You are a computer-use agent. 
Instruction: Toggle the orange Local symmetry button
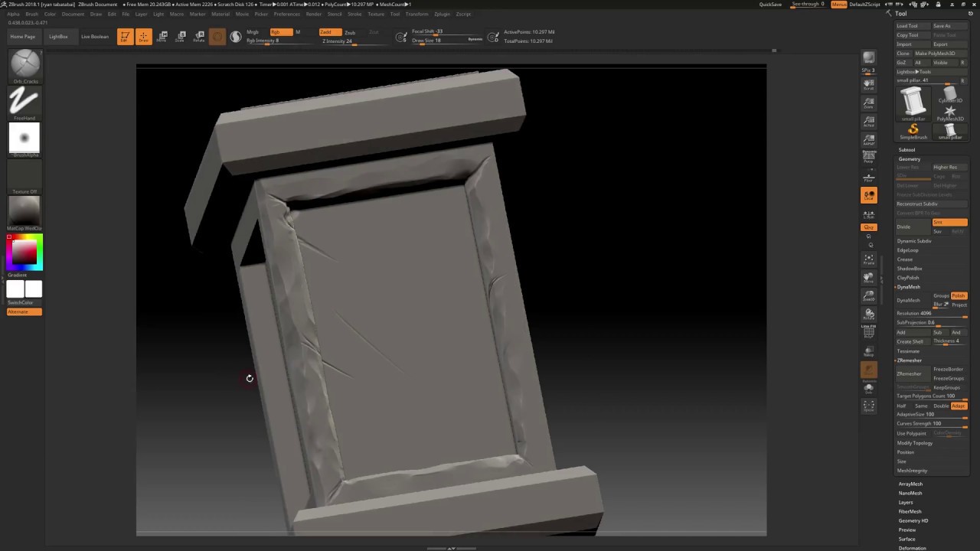point(868,195)
